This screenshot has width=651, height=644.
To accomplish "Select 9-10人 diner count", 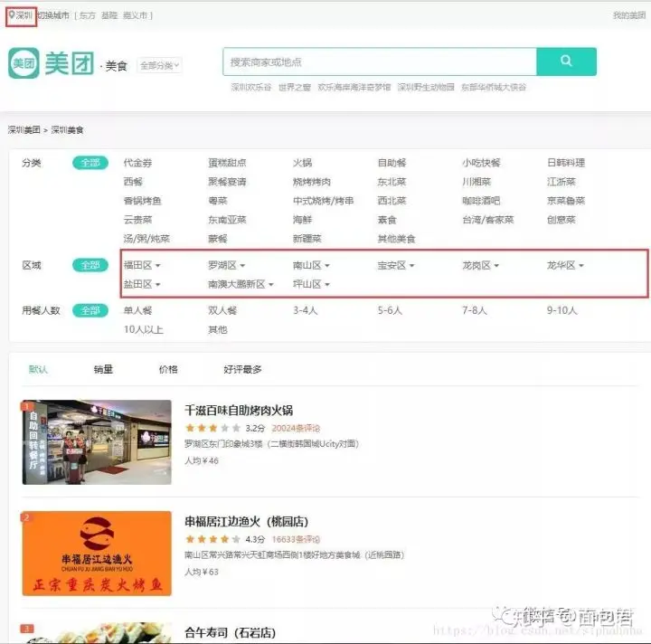I will tap(562, 310).
